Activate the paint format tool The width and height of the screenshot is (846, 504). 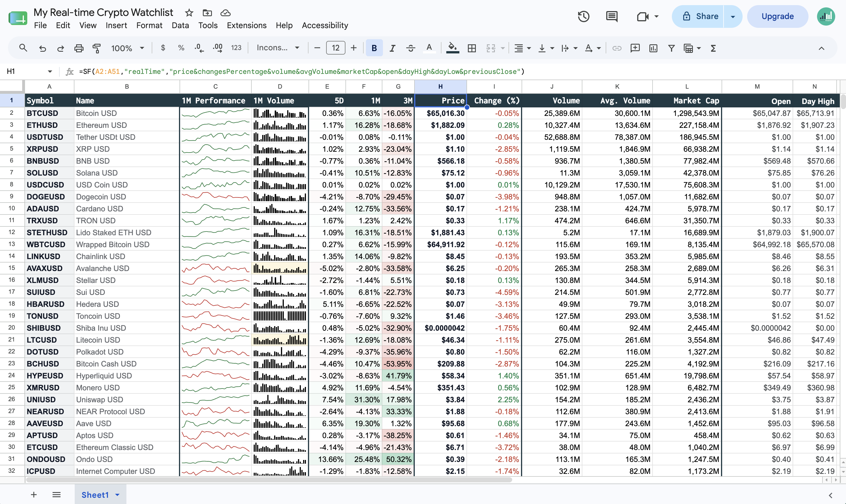click(97, 48)
